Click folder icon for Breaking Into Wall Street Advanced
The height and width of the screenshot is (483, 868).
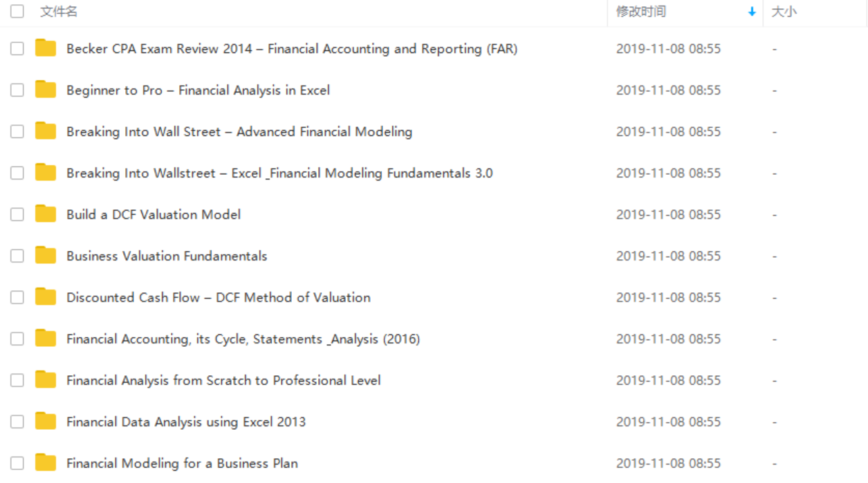(46, 131)
